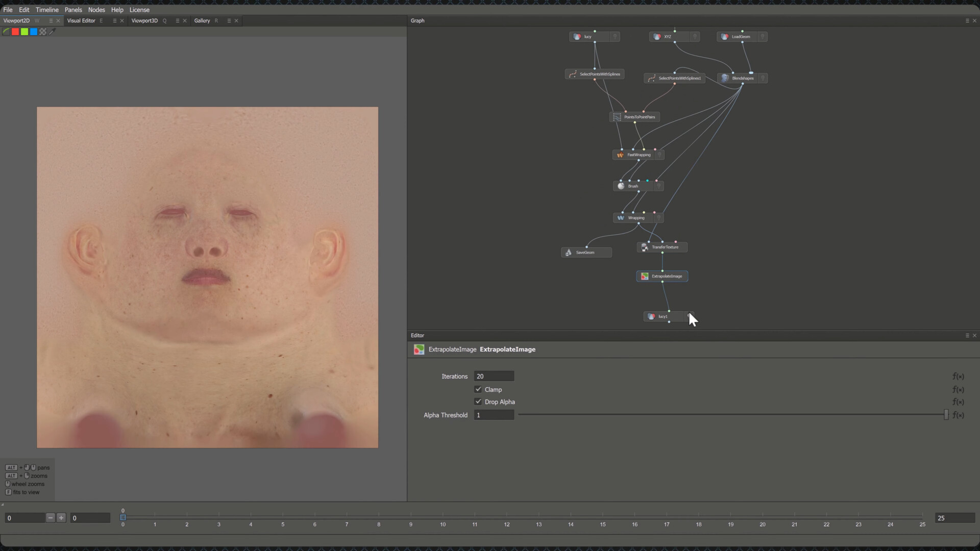
Task: Toggle the lucy node visibility lightbulb
Action: 616,36
